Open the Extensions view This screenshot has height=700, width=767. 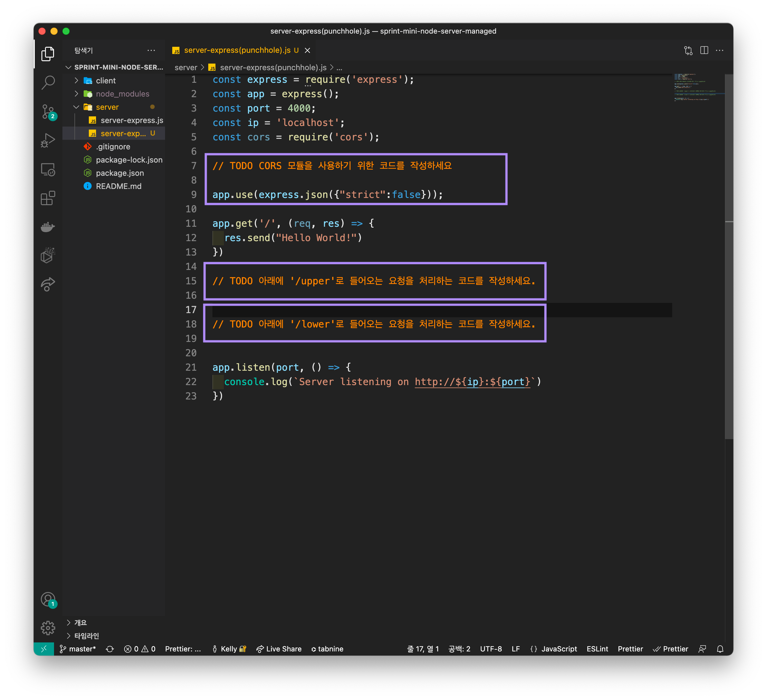click(x=48, y=198)
